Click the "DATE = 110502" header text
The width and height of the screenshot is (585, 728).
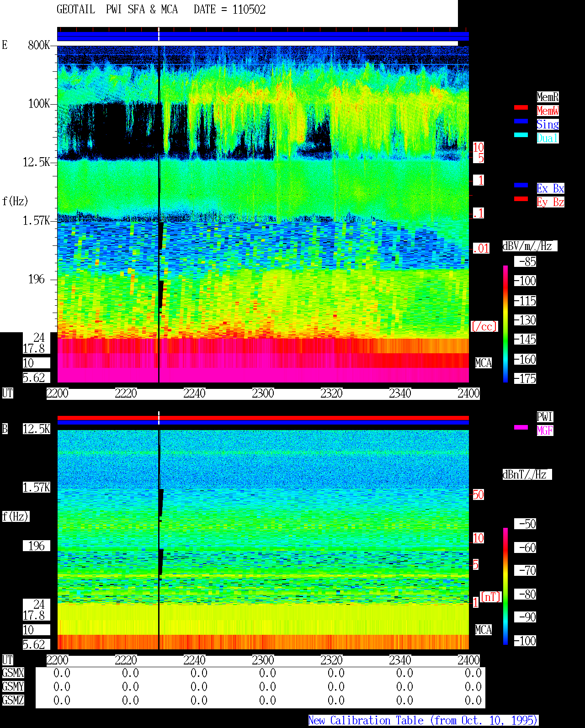click(229, 10)
